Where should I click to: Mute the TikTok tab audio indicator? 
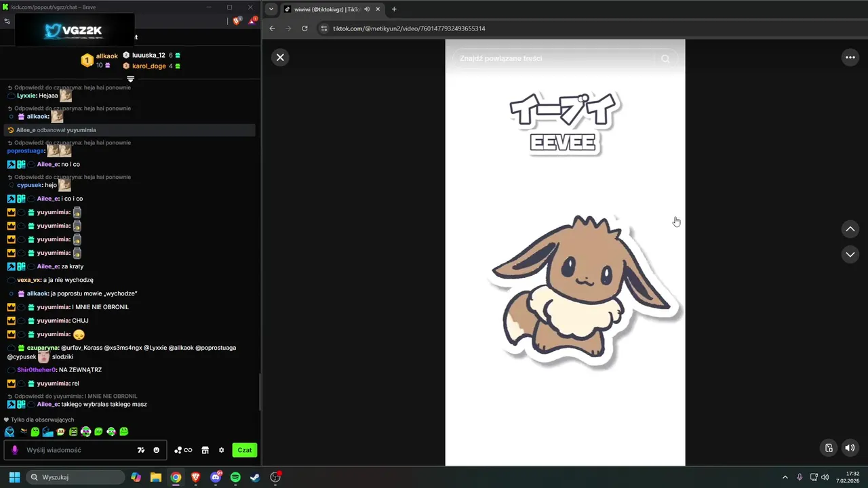click(x=367, y=9)
